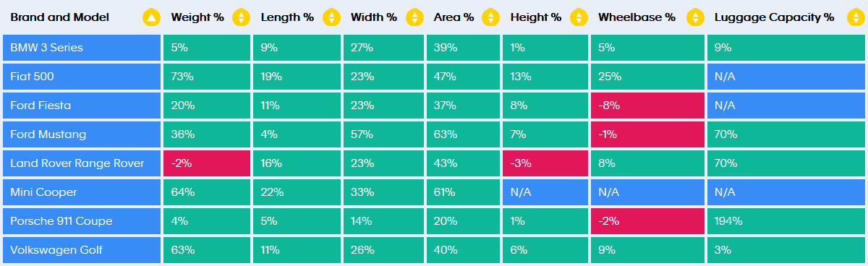
Task: Sort by Wheelbase % icon
Action: (695, 17)
